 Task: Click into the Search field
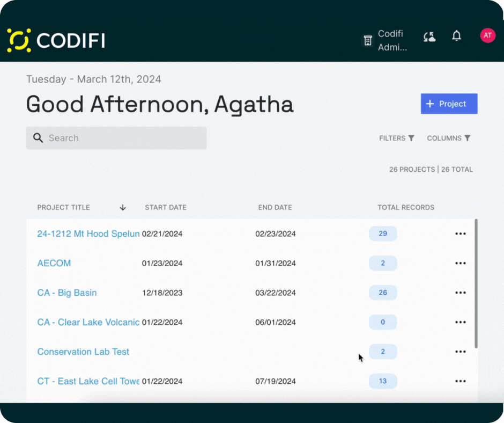(x=116, y=138)
